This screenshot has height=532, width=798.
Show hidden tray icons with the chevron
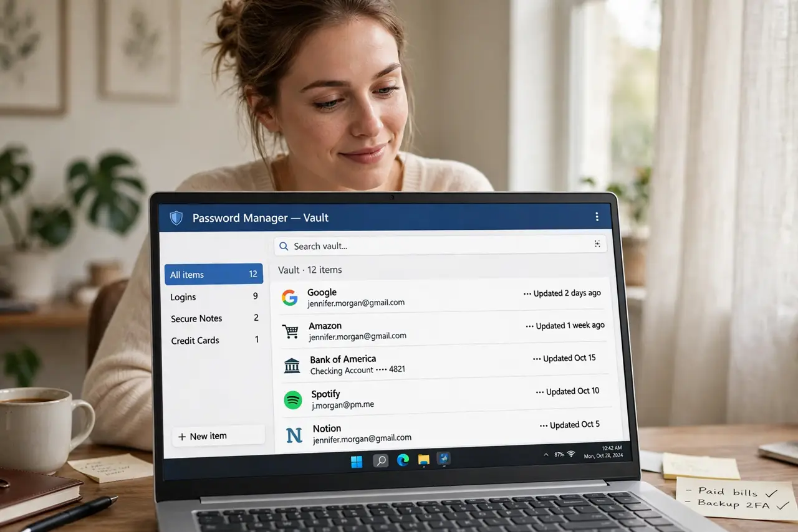click(547, 455)
